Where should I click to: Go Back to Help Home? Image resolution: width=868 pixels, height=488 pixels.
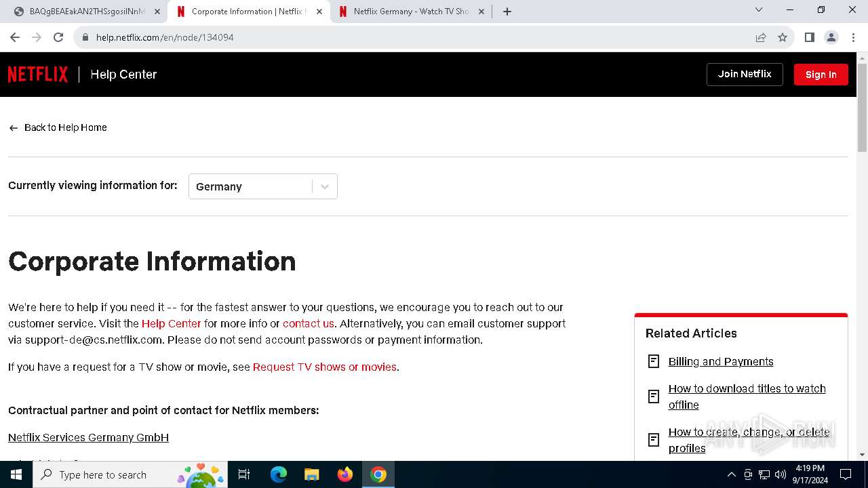[58, 127]
